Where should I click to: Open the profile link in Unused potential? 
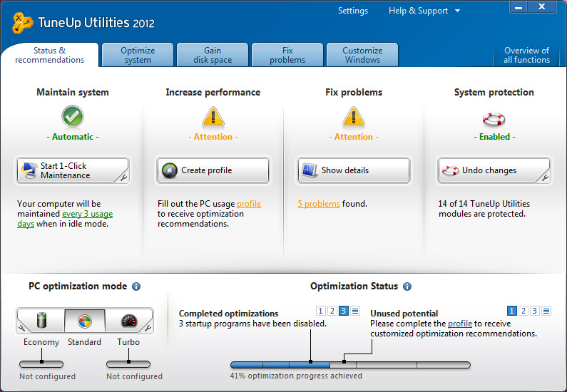460,324
